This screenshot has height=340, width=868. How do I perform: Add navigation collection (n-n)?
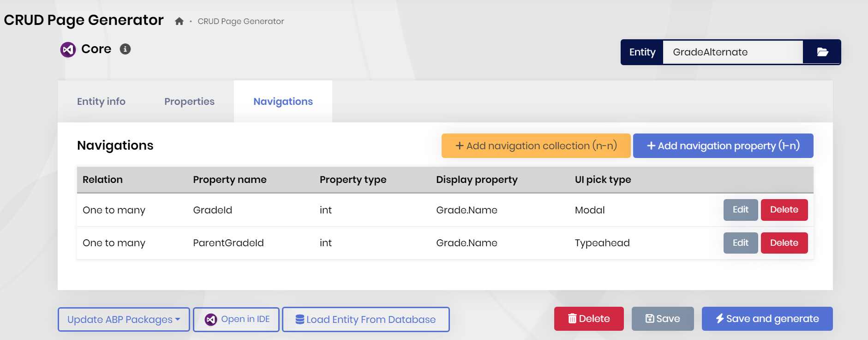click(536, 146)
